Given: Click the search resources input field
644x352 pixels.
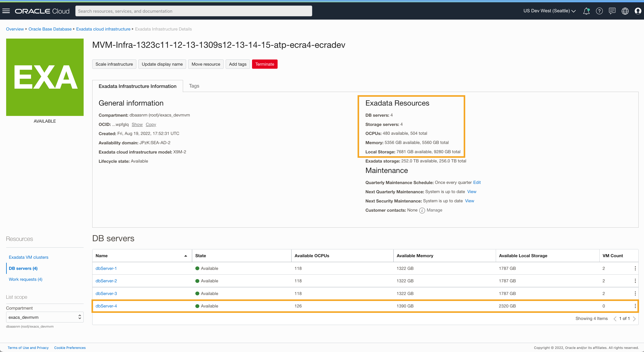Looking at the screenshot, I should 194,11.
